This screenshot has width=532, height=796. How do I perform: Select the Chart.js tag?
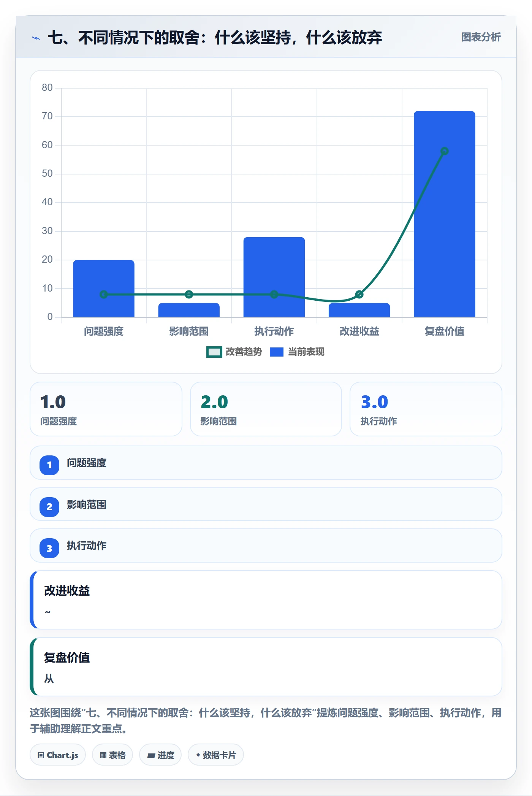pyautogui.click(x=58, y=755)
